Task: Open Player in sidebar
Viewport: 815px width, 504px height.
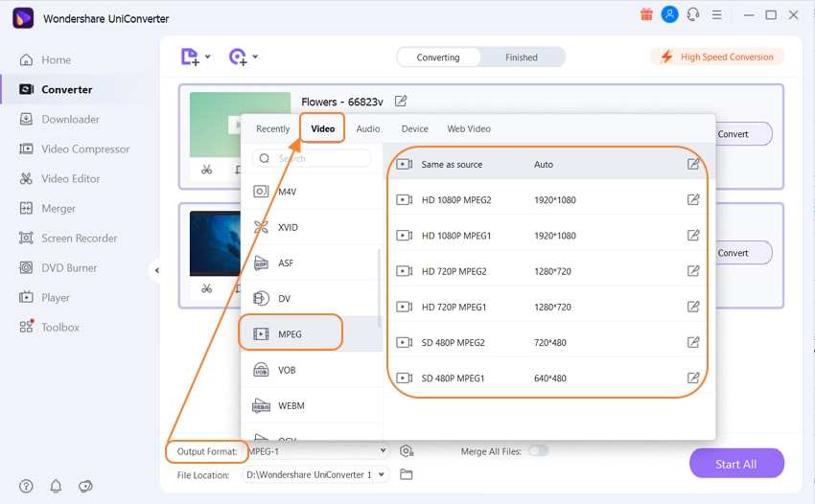Action: (44, 297)
